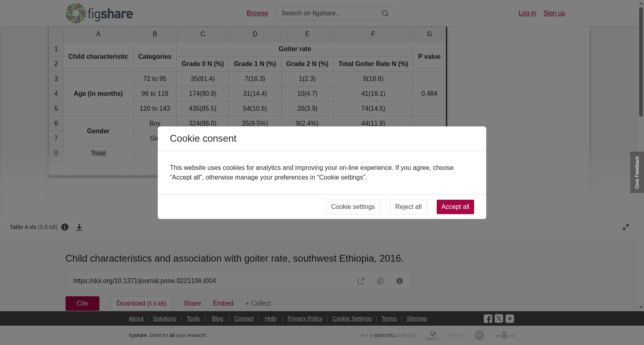
Task: Open figshare X (Twitter) page
Action: (x=499, y=318)
